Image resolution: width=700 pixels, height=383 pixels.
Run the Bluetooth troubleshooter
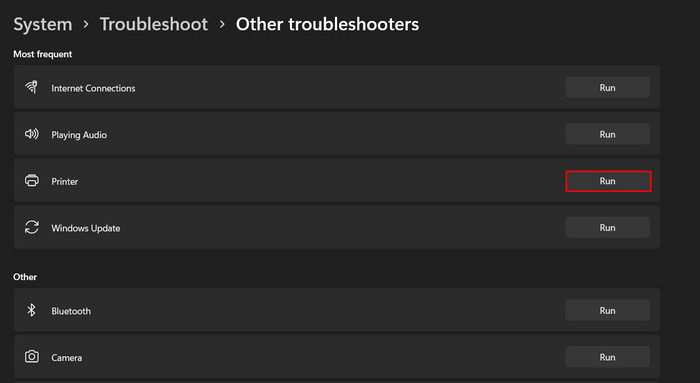click(x=608, y=310)
